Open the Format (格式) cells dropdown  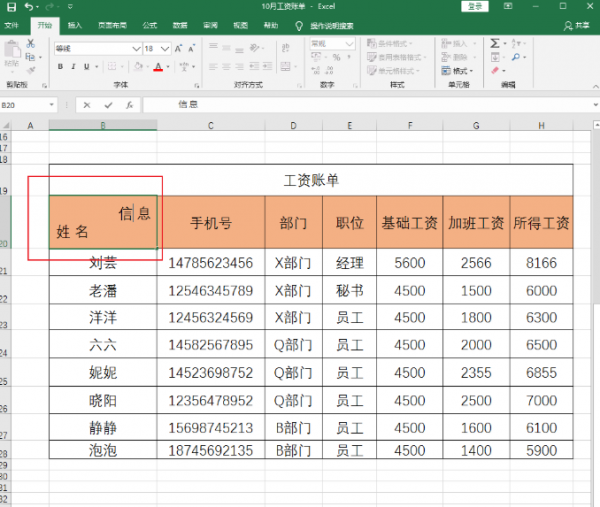point(458,71)
